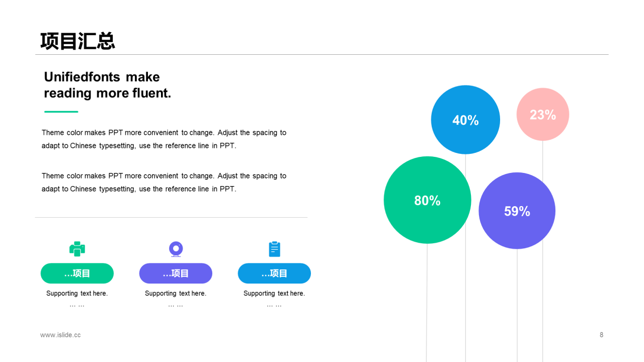
Task: Click the purple …项目 pill button
Action: tap(176, 274)
